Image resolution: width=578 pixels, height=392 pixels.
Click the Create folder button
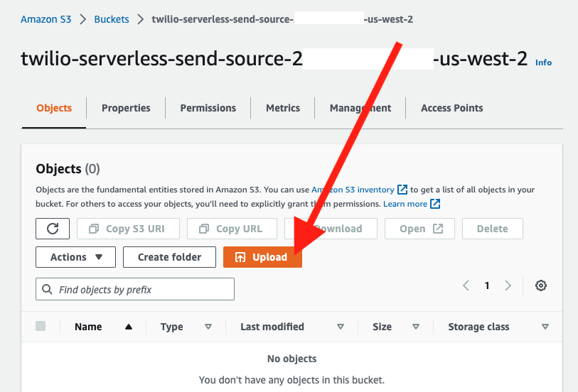170,257
